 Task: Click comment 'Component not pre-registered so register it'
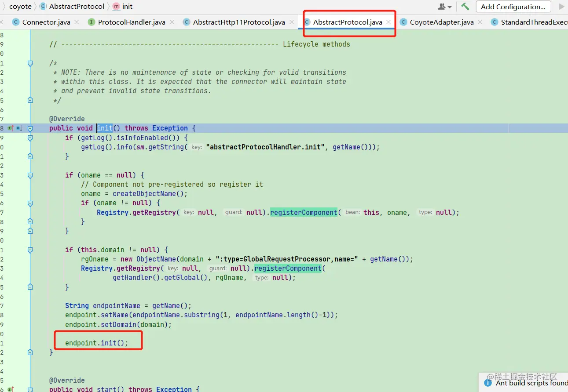click(172, 184)
